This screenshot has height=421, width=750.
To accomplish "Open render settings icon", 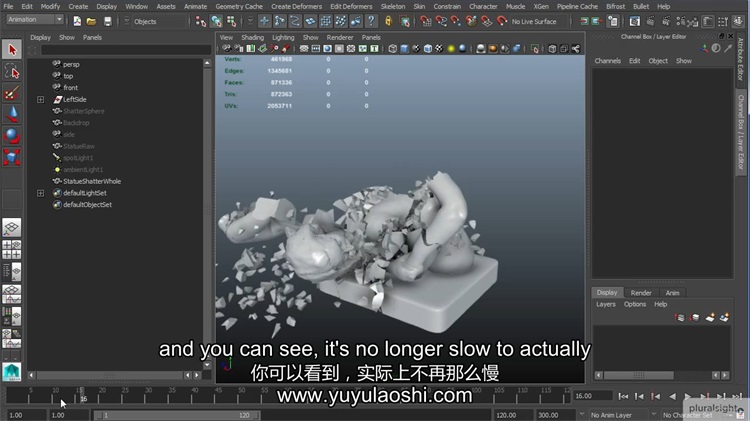I will (680, 21).
